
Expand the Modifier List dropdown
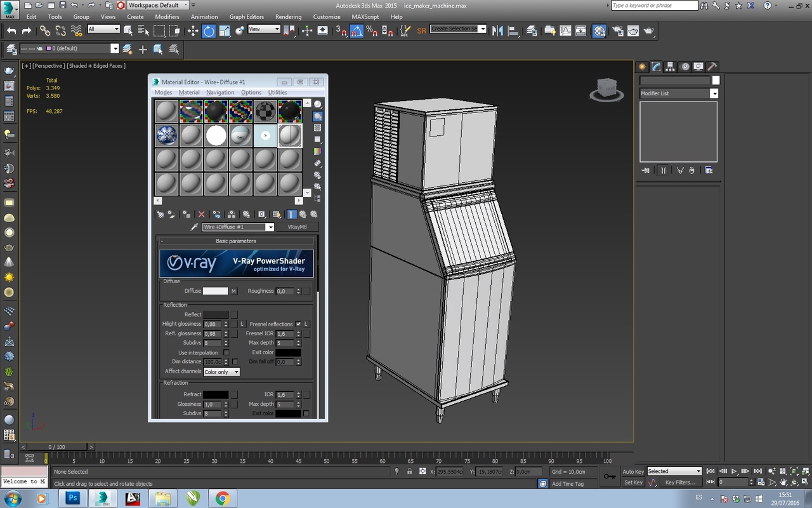[679, 93]
